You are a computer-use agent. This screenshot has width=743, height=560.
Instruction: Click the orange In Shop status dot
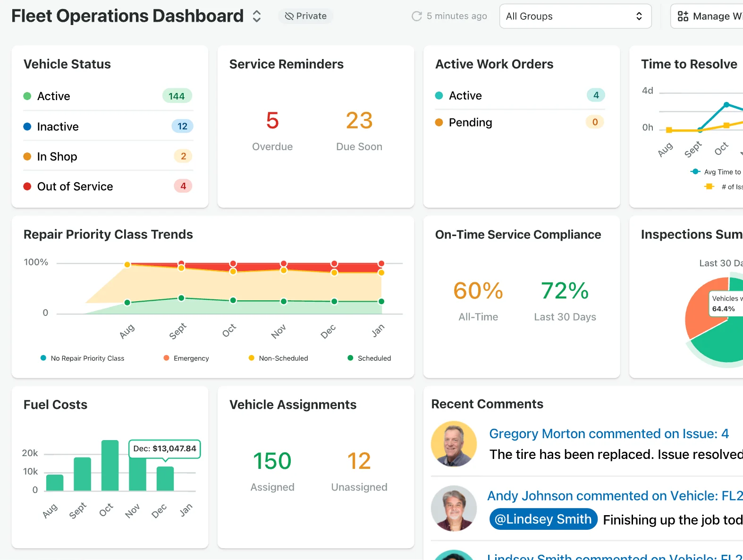point(27,156)
